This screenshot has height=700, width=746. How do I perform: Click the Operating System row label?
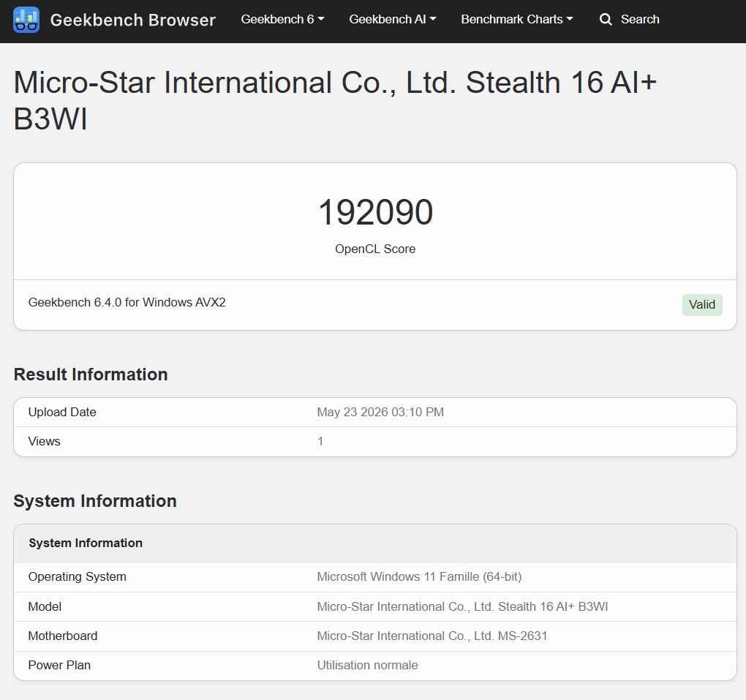click(x=77, y=577)
